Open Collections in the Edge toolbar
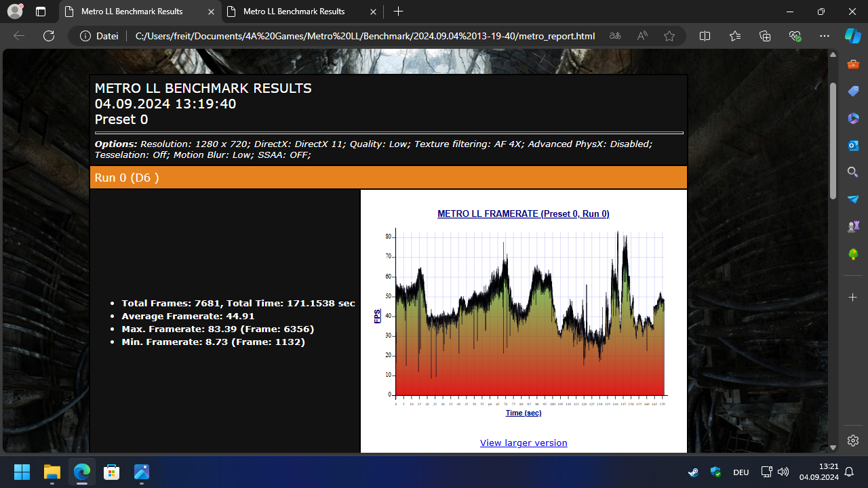Image resolution: width=868 pixels, height=488 pixels. point(765,36)
